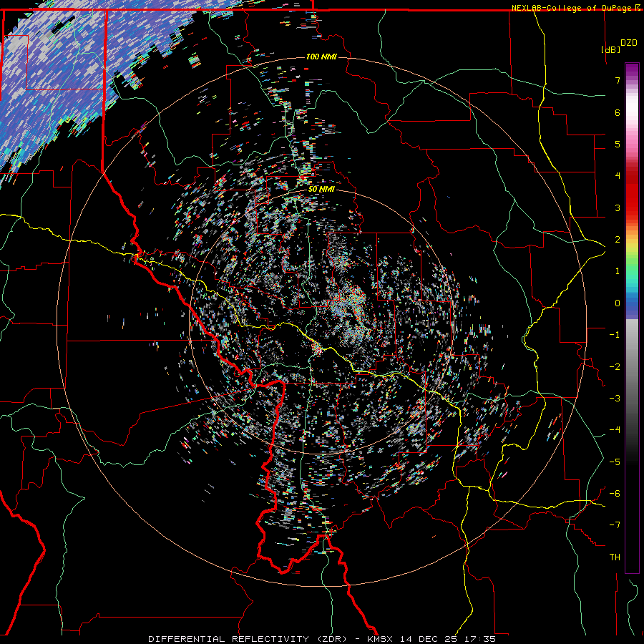
Task: Click scale value 6 on the legend
Action: pyautogui.click(x=618, y=112)
